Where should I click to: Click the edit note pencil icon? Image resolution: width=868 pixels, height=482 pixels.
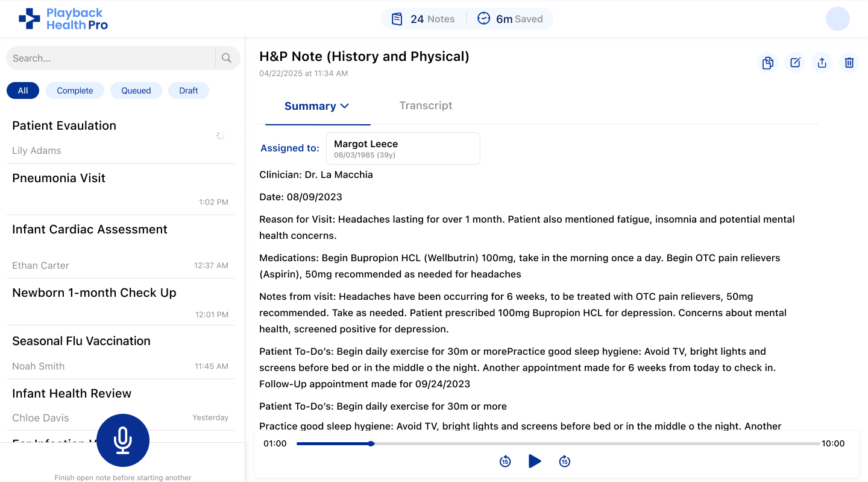click(795, 63)
